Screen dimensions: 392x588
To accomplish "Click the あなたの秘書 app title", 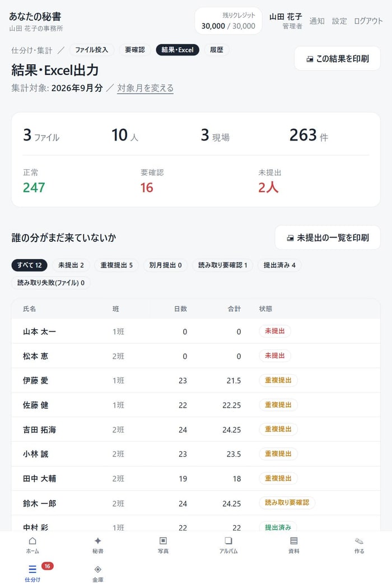I will (x=35, y=16).
